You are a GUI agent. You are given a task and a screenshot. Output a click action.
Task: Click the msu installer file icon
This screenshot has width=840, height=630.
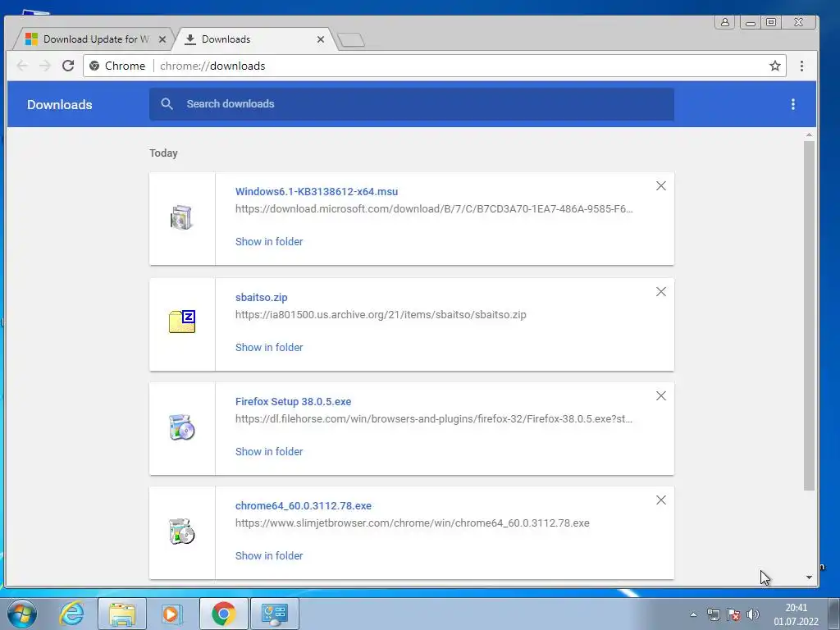(181, 217)
